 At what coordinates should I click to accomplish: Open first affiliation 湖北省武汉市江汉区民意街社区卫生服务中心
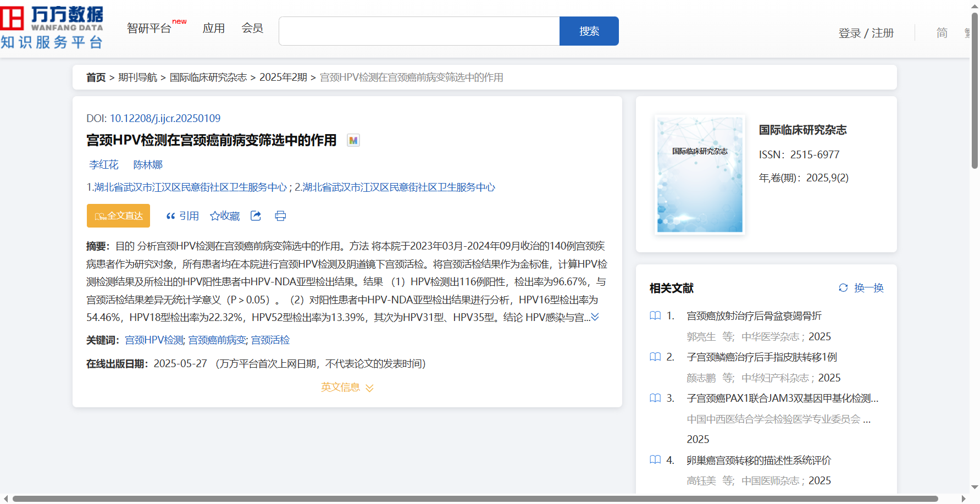point(190,187)
